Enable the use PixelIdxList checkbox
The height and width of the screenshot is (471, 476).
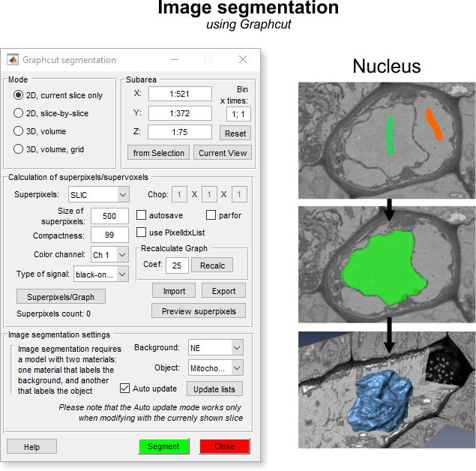pos(142,232)
